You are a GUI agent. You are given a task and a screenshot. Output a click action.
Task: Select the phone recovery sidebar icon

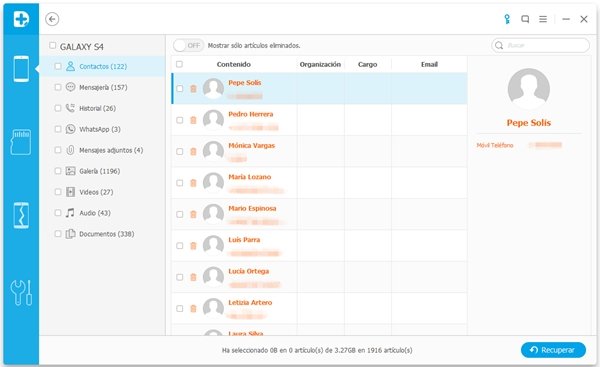point(21,69)
